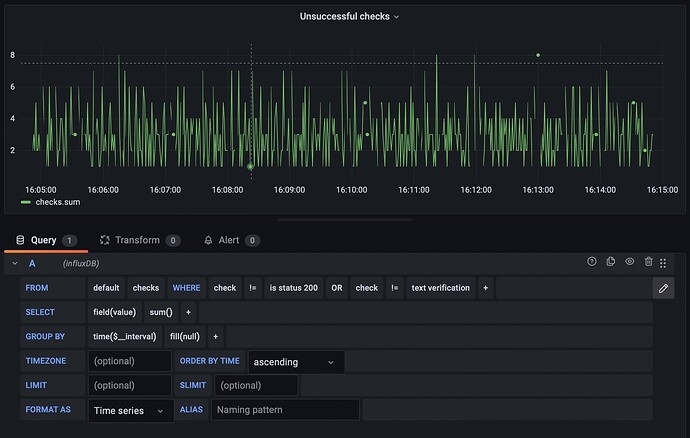Screen dimensions: 690x438
Task: Toggle raw query editor with pencil icon
Action: (x=663, y=288)
